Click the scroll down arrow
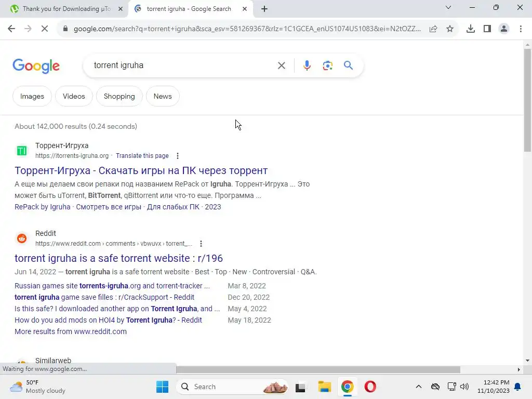Image resolution: width=532 pixels, height=399 pixels. [x=528, y=361]
